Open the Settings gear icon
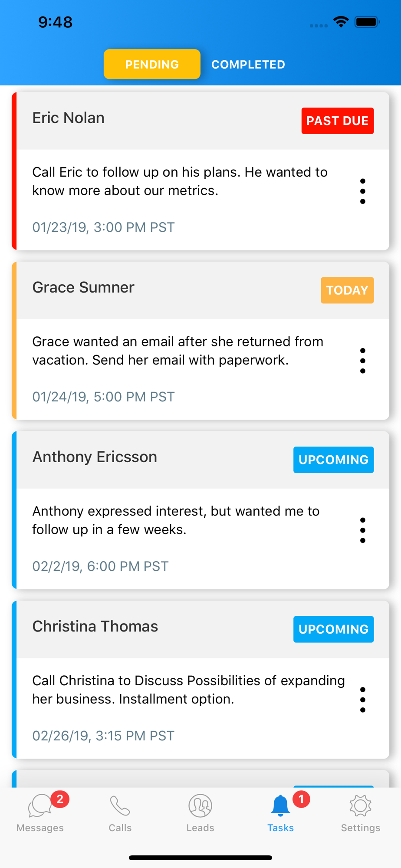The height and width of the screenshot is (868, 401). point(360,806)
